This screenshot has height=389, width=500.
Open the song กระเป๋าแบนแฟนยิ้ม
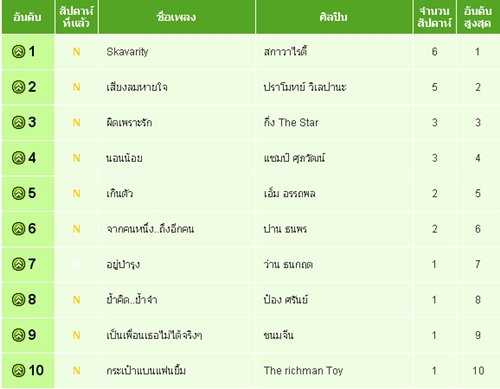(x=146, y=371)
